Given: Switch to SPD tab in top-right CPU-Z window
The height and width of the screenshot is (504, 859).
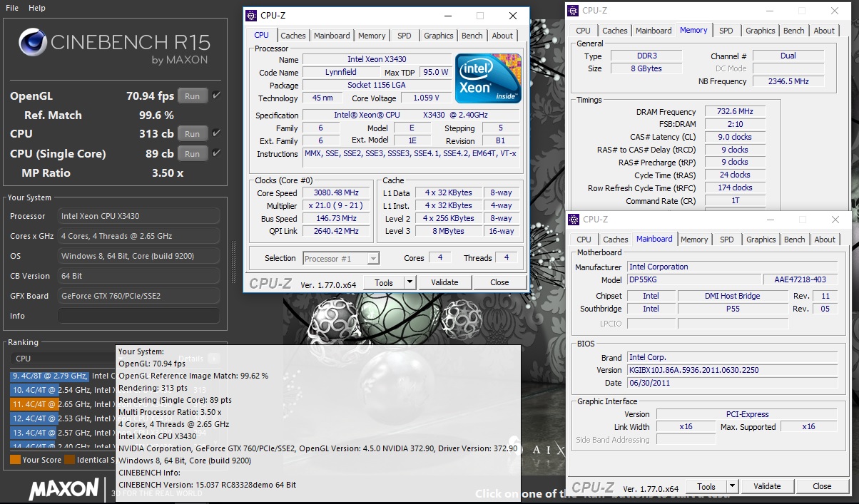Looking at the screenshot, I should [726, 31].
